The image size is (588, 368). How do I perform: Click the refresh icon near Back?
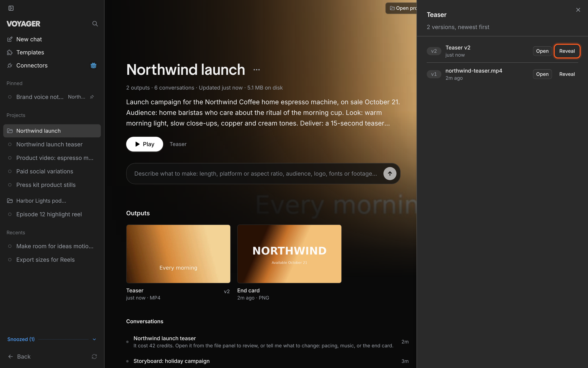click(x=94, y=357)
